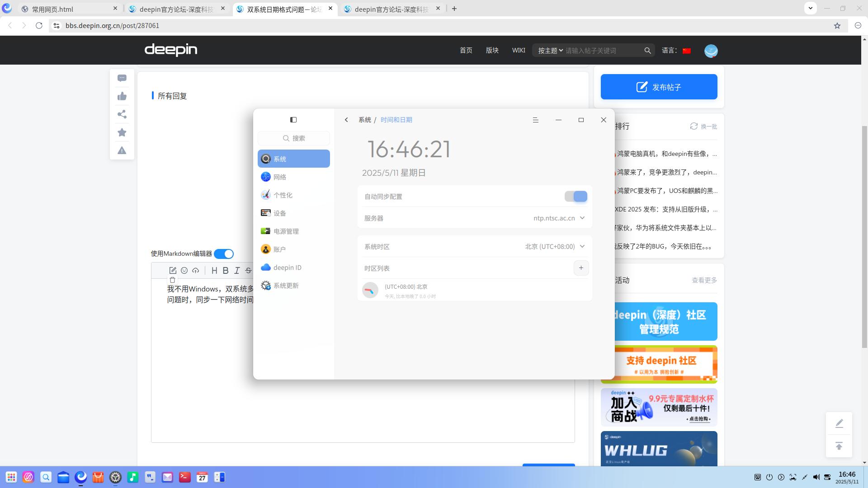The image size is (868, 488).
Task: Toggle italic in the reply editor toolbar
Action: pos(237,270)
